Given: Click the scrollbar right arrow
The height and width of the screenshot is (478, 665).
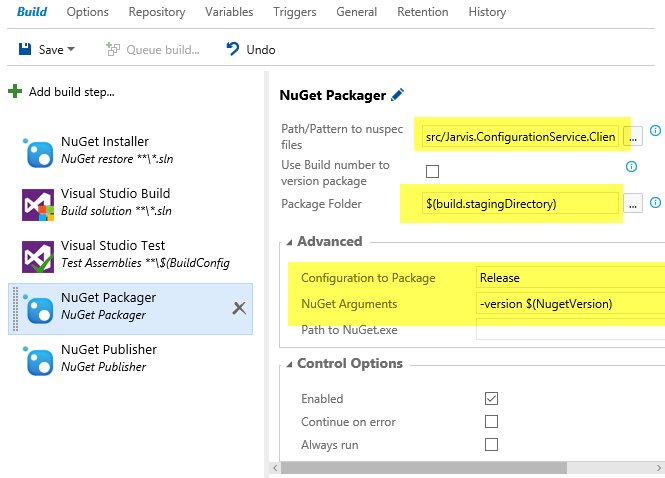Looking at the screenshot, I should 659,468.
